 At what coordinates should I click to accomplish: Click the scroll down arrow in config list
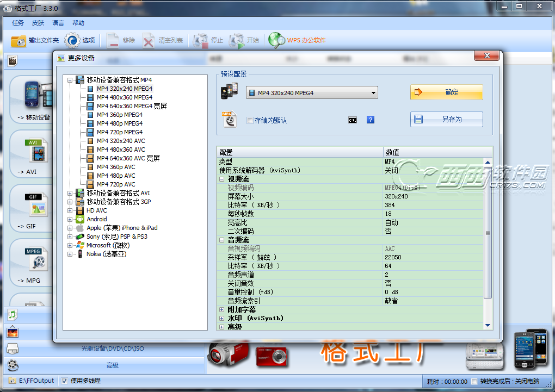488,326
